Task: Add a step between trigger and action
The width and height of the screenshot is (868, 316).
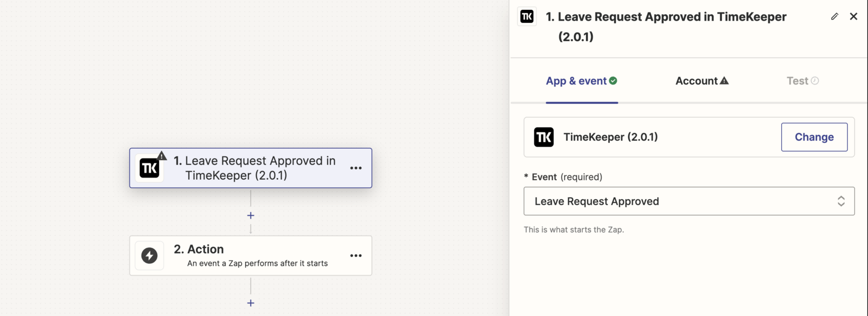Action: click(x=251, y=216)
